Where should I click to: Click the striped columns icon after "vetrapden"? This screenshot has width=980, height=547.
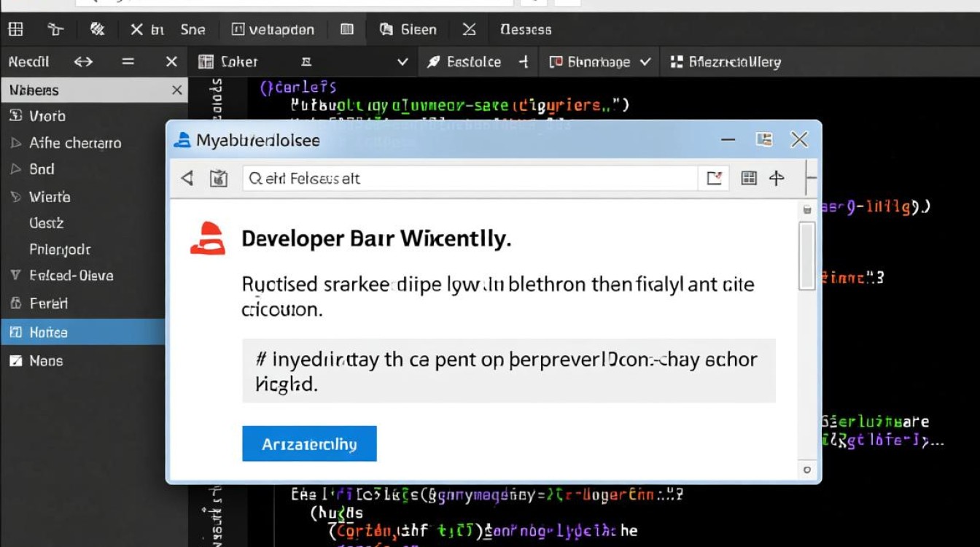click(347, 29)
